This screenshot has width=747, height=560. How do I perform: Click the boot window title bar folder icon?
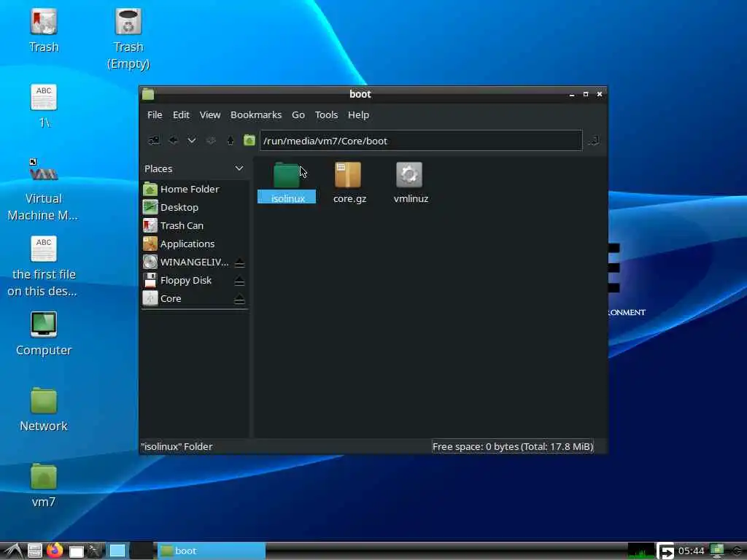[x=148, y=94]
